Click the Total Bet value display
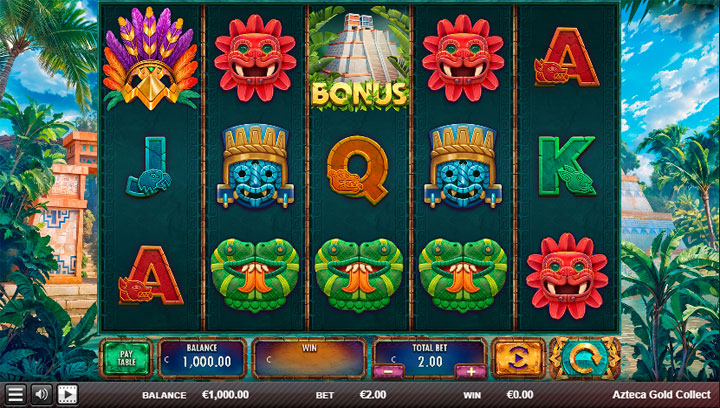720x408 pixels. (x=430, y=358)
